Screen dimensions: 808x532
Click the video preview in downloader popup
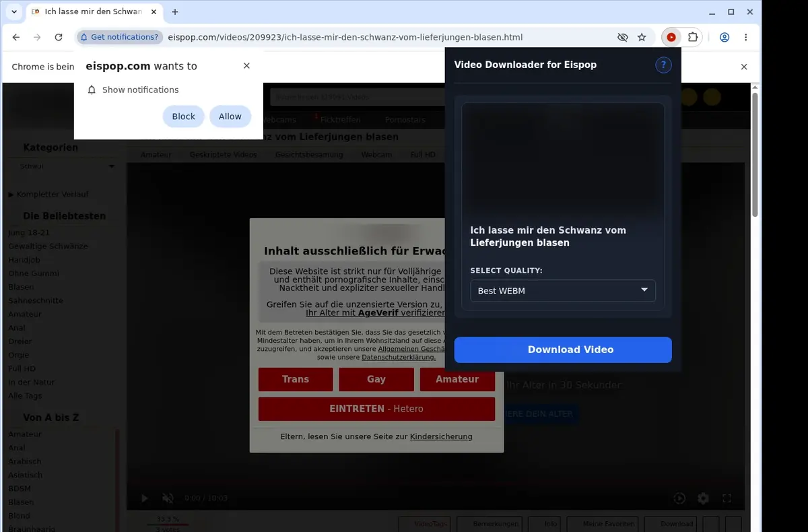(x=563, y=159)
